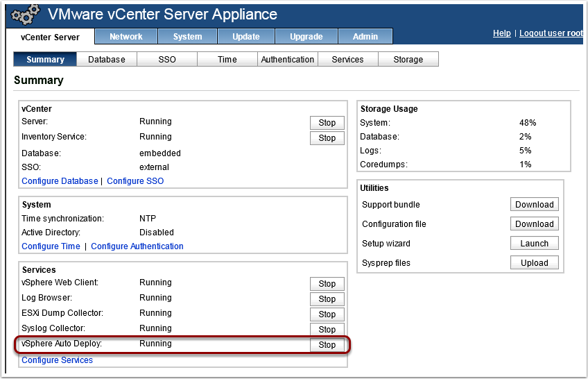Download the Support bundle
Viewport: 588px width, 379px height.
click(x=535, y=205)
